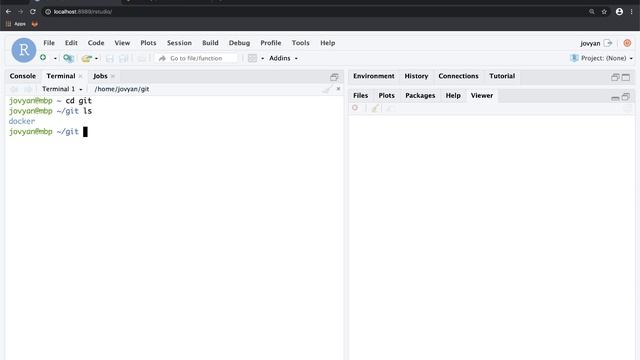Screen dimensions: 640x360
Task: Close the Jobs tab
Action: tap(113, 76)
